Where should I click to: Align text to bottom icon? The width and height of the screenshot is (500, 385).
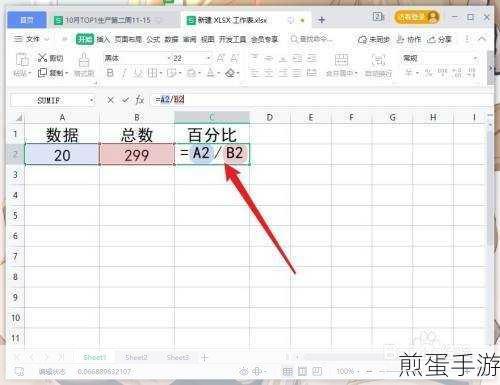[x=283, y=58]
